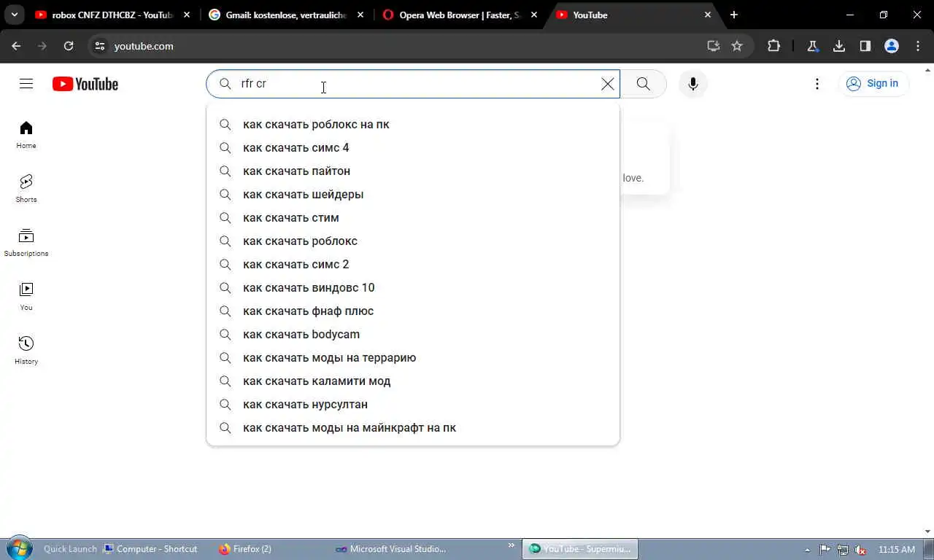Open History in the sidebar
This screenshot has height=560, width=934.
coord(26,351)
